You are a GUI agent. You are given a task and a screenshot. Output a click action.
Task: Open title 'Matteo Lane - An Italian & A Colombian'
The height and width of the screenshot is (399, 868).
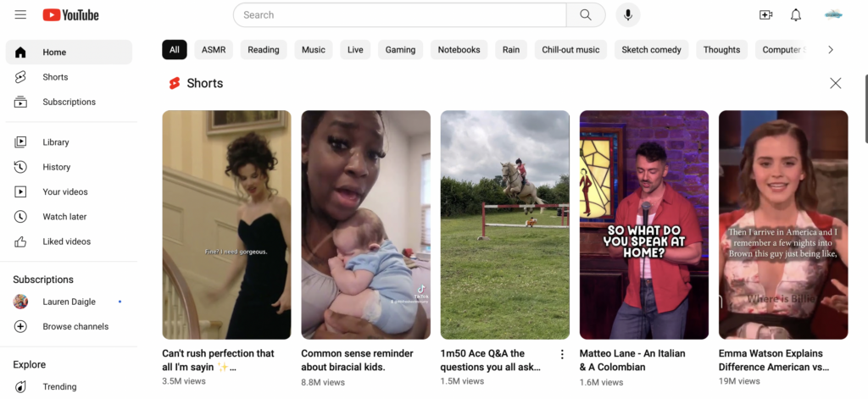pyautogui.click(x=632, y=360)
